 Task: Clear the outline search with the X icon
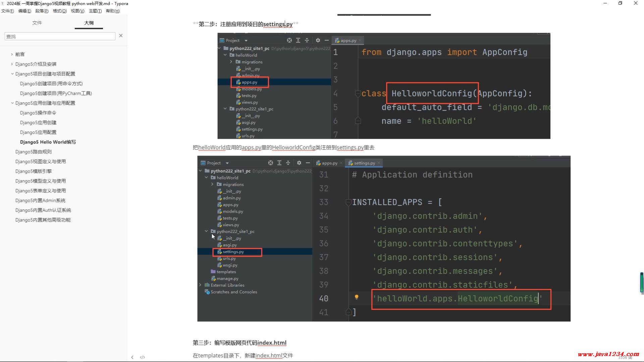(121, 36)
